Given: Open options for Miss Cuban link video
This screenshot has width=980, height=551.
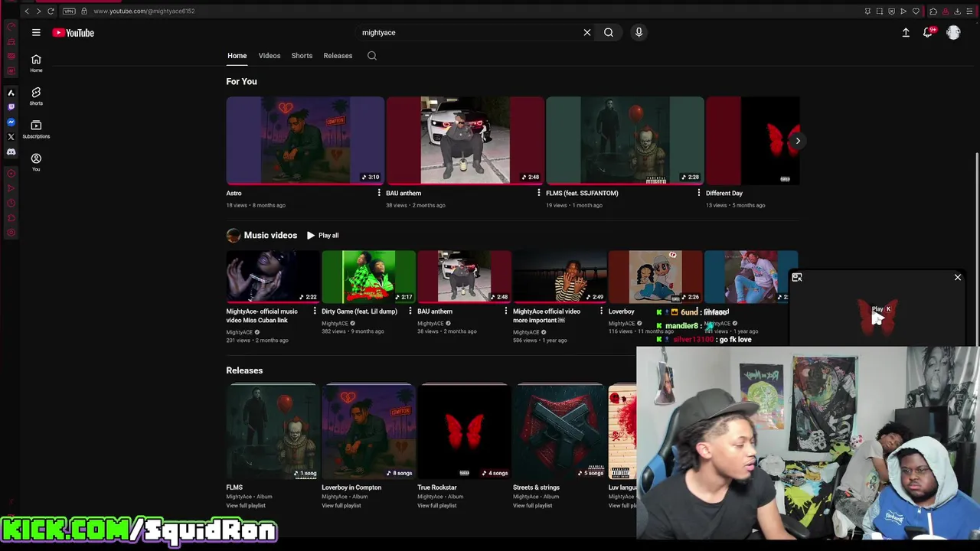Looking at the screenshot, I should click(x=315, y=311).
